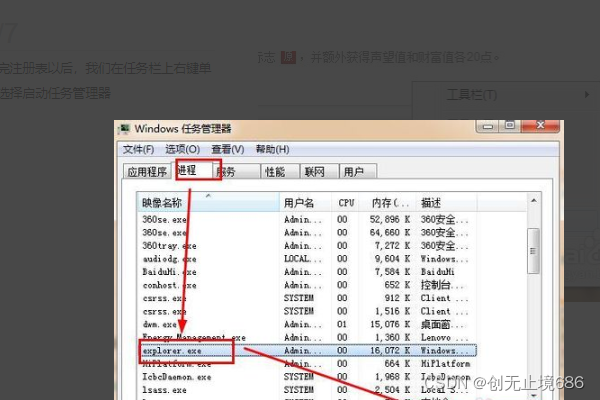Select the csrss.exe row using 912 K
This screenshot has height=400, width=600.
307,298
